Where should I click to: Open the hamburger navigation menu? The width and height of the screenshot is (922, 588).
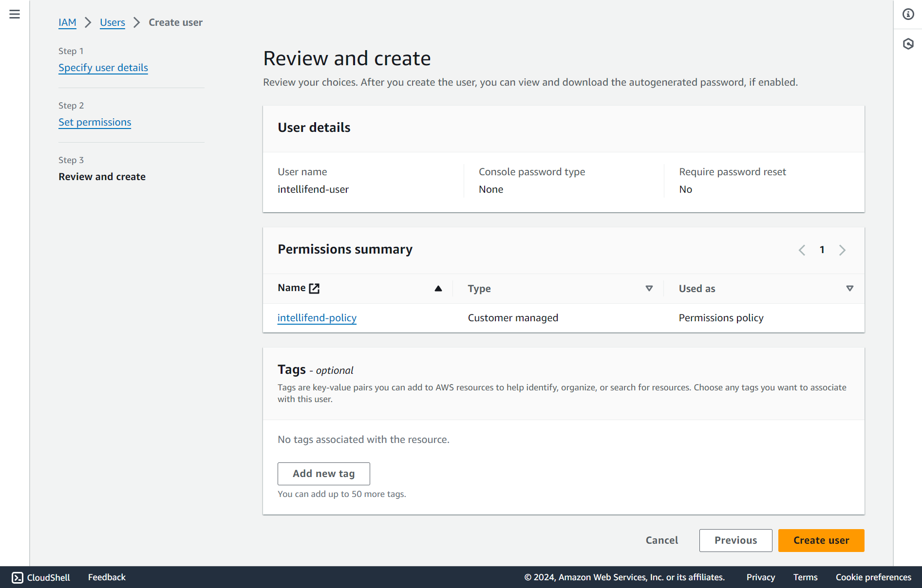pos(15,14)
